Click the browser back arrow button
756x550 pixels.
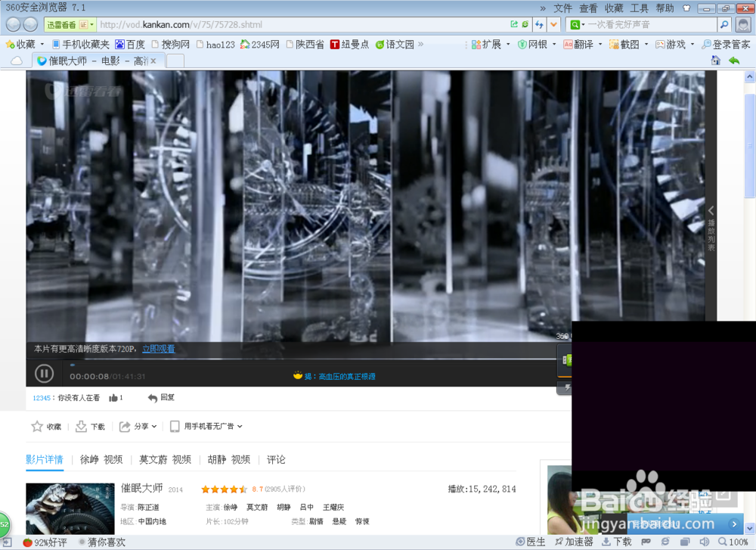[x=14, y=24]
